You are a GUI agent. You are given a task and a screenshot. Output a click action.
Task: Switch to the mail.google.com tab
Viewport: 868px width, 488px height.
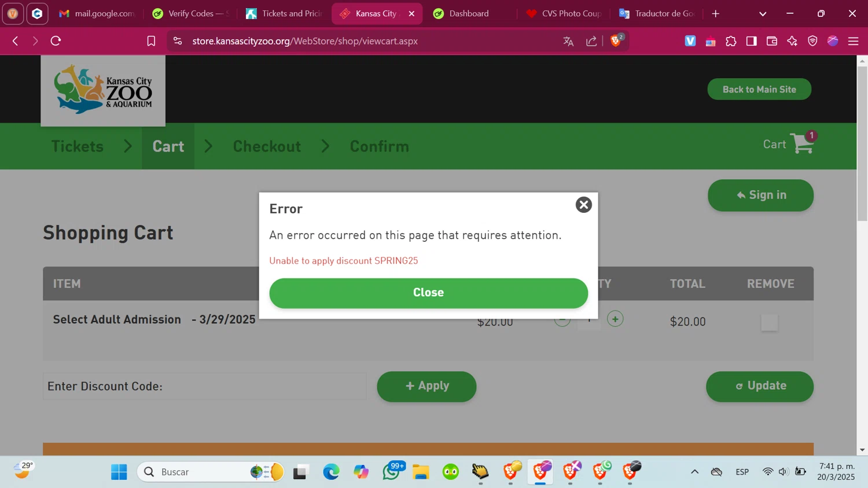point(97,13)
